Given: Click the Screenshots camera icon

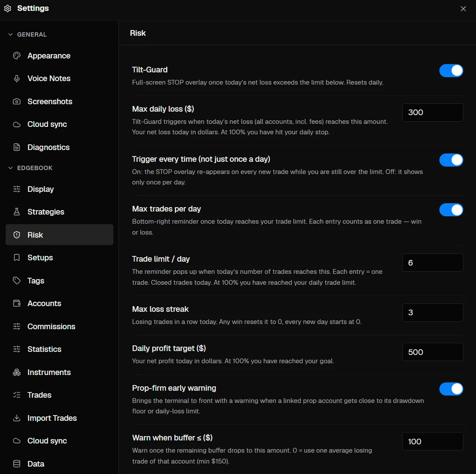Looking at the screenshot, I should click(x=17, y=102).
